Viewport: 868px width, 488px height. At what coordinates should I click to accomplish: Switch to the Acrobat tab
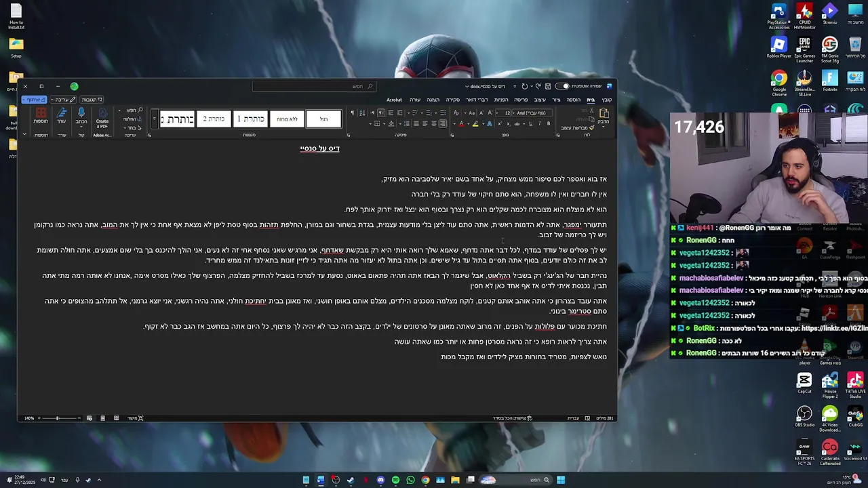click(394, 100)
